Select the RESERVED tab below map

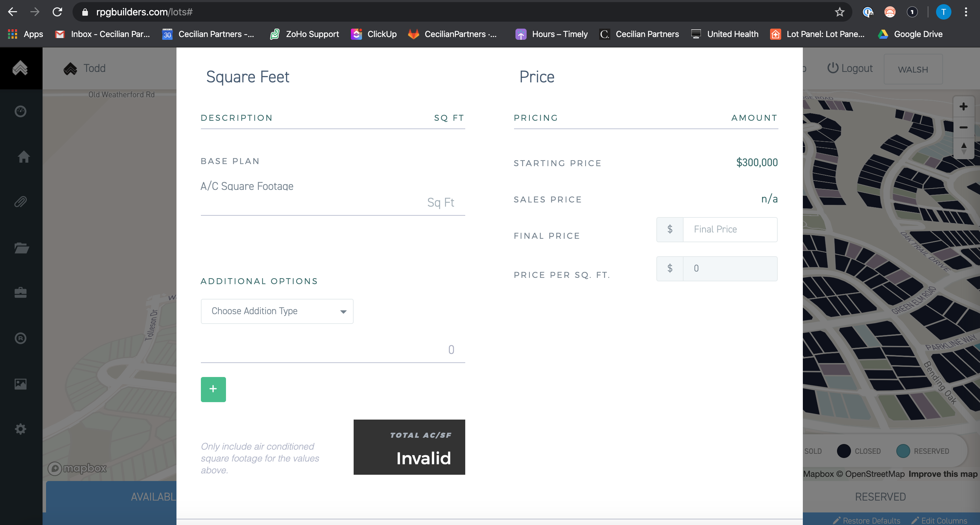coord(880,496)
